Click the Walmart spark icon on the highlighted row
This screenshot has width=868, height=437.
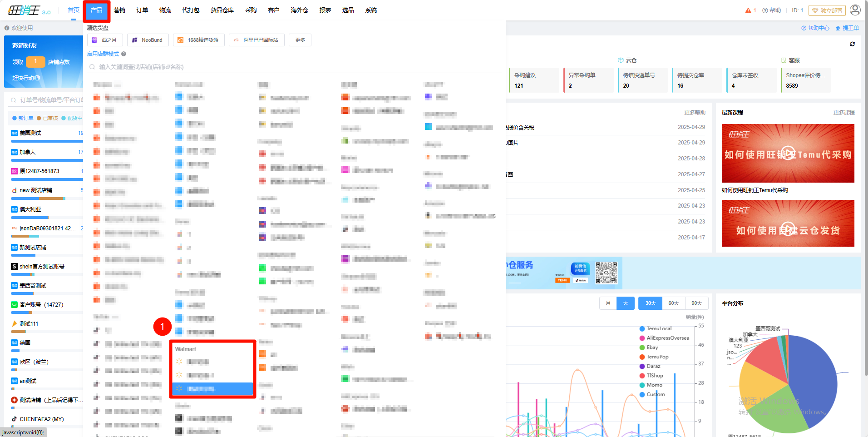pyautogui.click(x=179, y=388)
